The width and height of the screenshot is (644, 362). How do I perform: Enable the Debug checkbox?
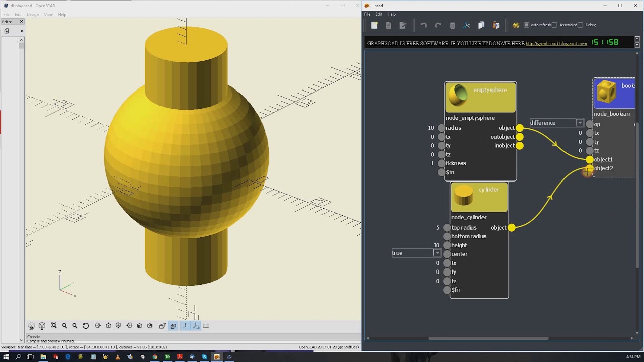pyautogui.click(x=580, y=25)
